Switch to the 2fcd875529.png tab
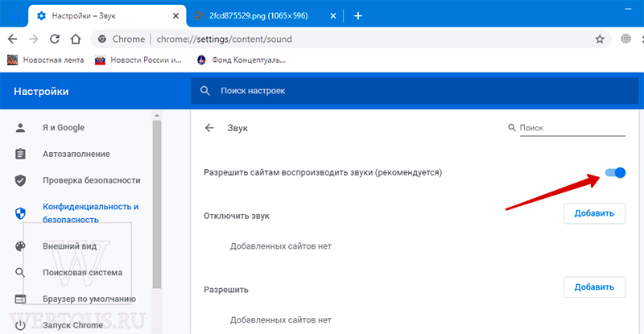This screenshot has width=644, height=334. point(258,16)
